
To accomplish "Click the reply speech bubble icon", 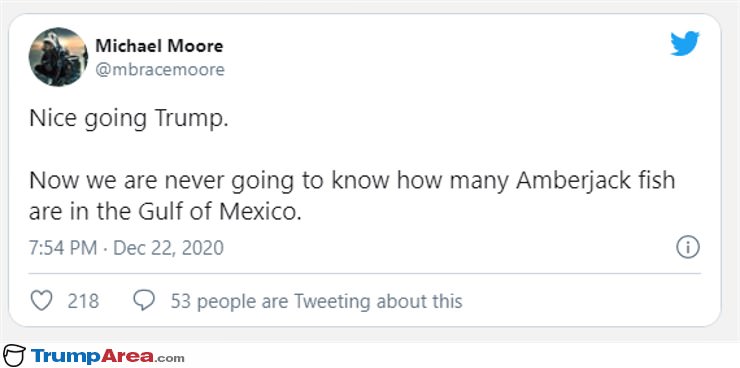I will [x=144, y=300].
